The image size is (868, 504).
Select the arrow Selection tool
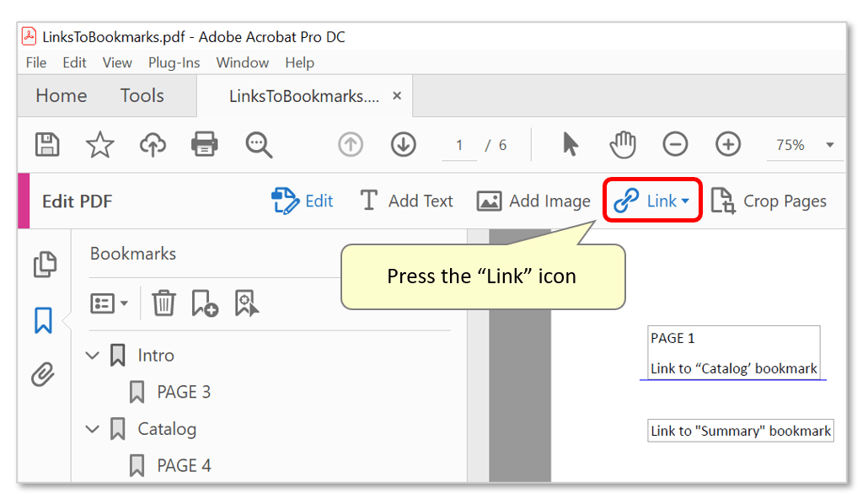570,144
